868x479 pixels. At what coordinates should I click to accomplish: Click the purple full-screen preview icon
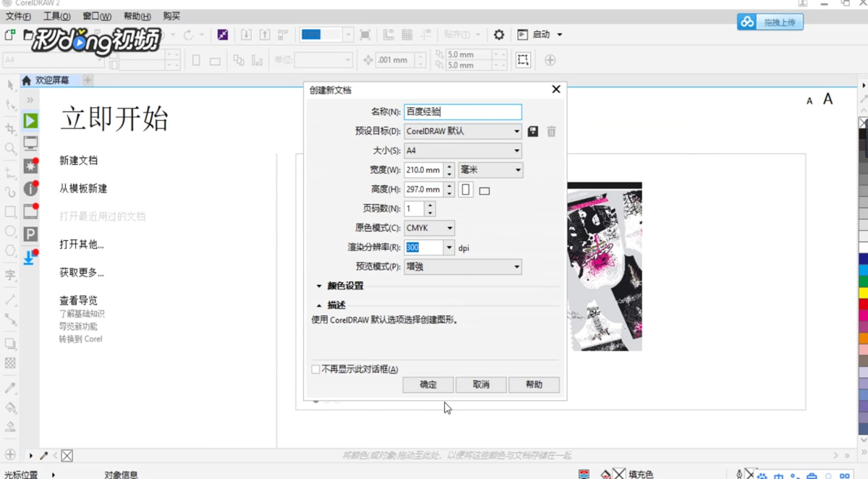coord(223,35)
